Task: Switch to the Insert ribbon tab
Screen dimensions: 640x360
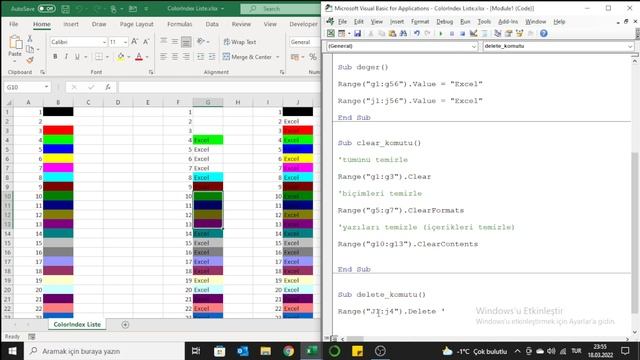Action: (x=71, y=24)
